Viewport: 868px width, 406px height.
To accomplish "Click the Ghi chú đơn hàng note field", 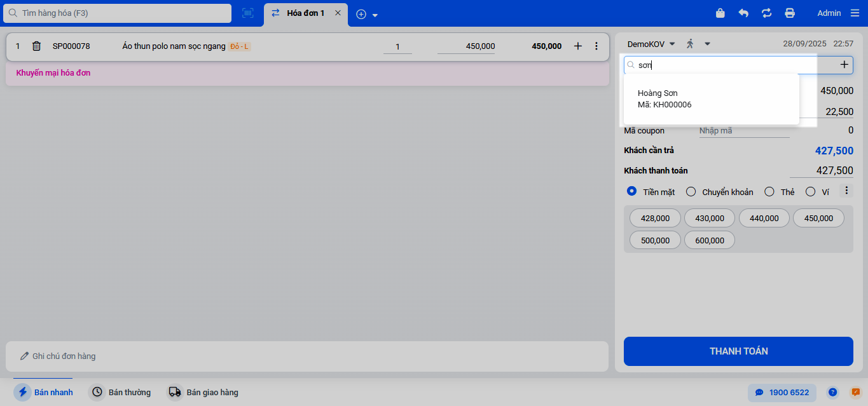I will (x=307, y=356).
